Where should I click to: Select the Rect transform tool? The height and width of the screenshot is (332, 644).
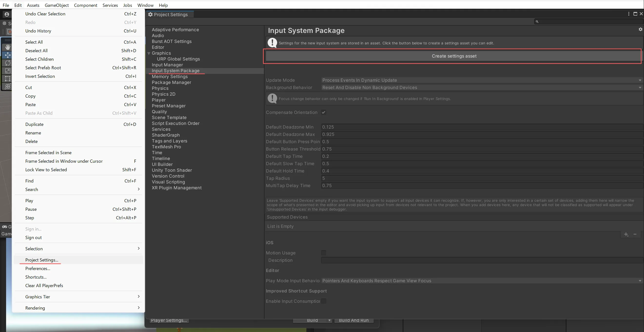[8, 79]
